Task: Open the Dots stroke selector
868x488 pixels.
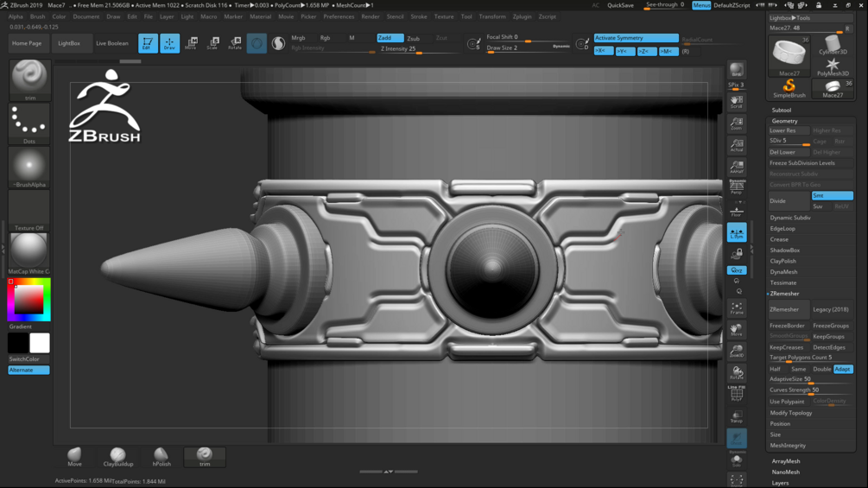Action: [x=29, y=124]
